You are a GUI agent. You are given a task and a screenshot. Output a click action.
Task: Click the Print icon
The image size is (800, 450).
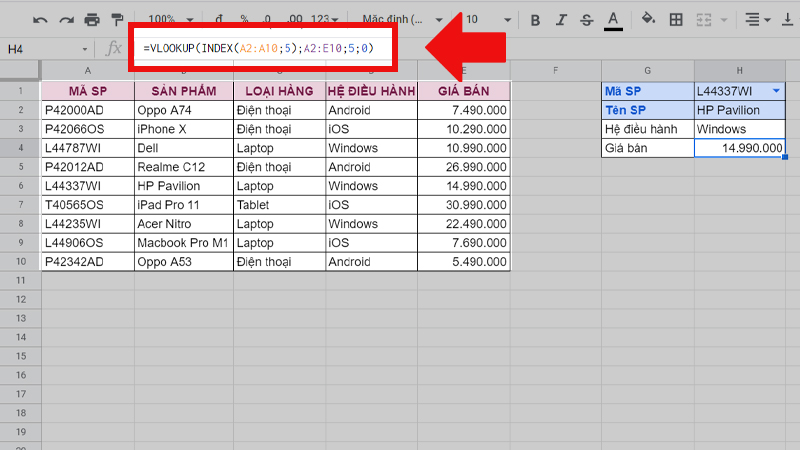tap(92, 20)
